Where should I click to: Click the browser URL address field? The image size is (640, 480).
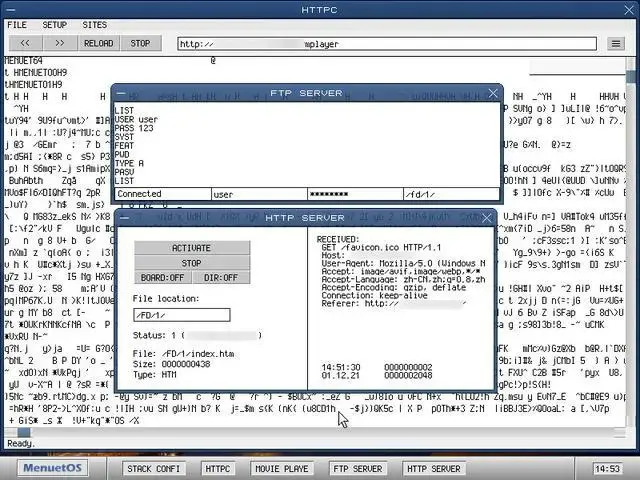coord(389,44)
